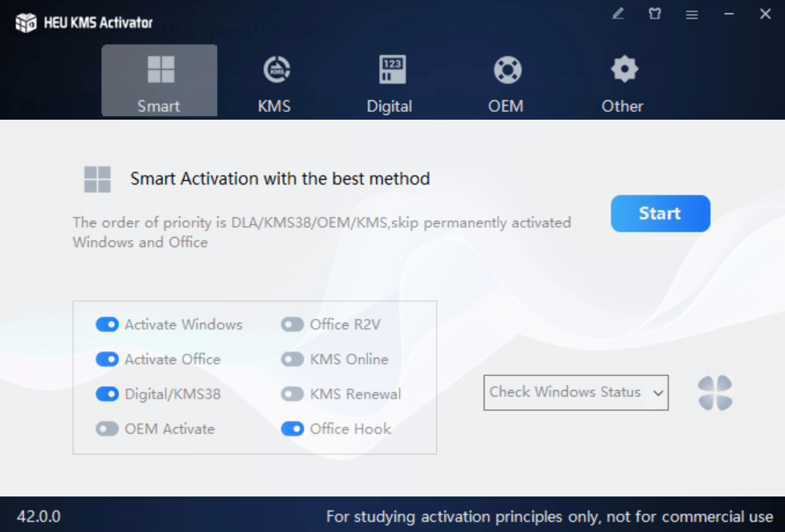Open the hamburger menu icon
Screen dimensions: 785x532
(692, 15)
